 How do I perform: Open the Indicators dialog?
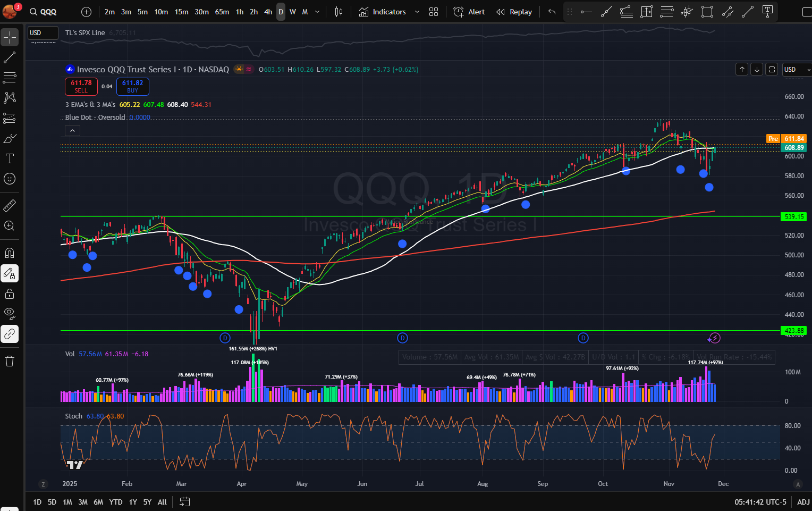[x=383, y=12]
